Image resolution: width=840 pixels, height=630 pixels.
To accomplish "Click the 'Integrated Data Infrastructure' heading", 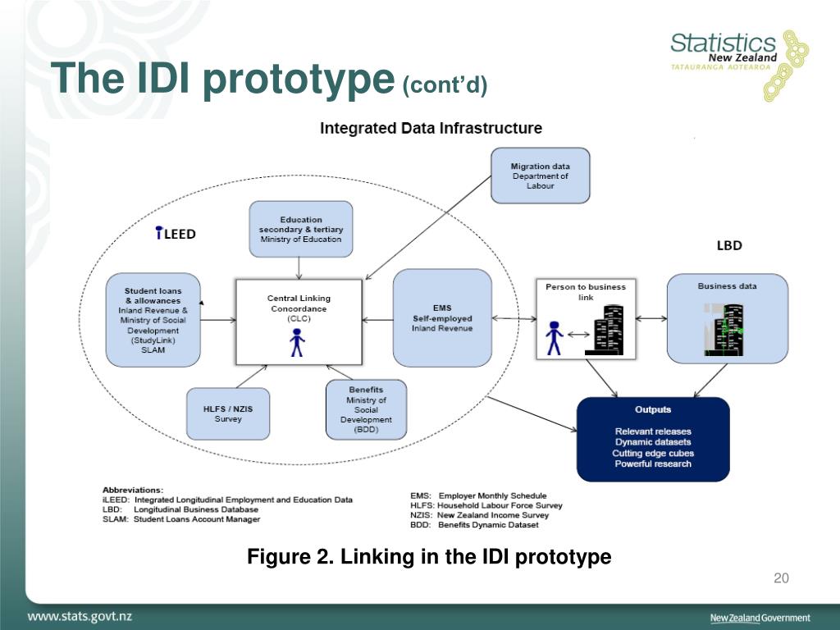I will tap(431, 128).
